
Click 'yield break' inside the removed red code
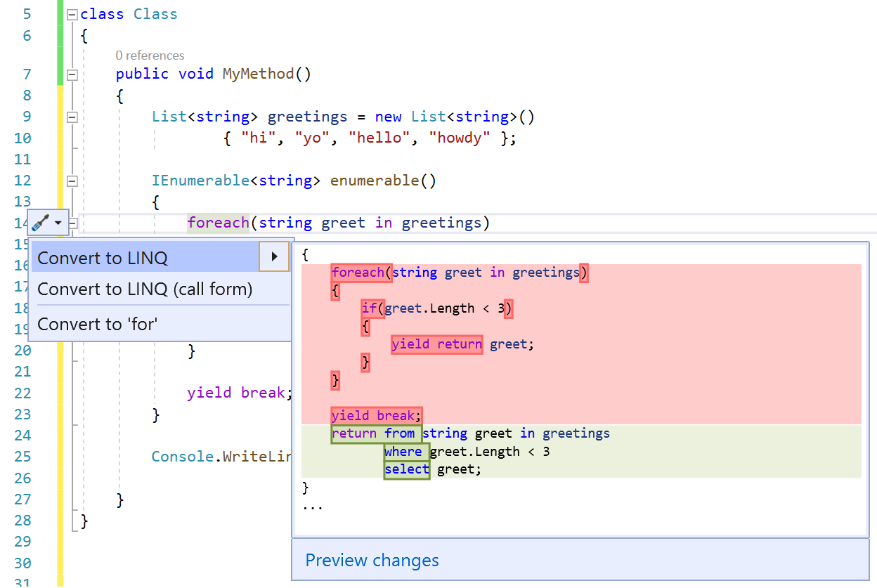tap(375, 415)
